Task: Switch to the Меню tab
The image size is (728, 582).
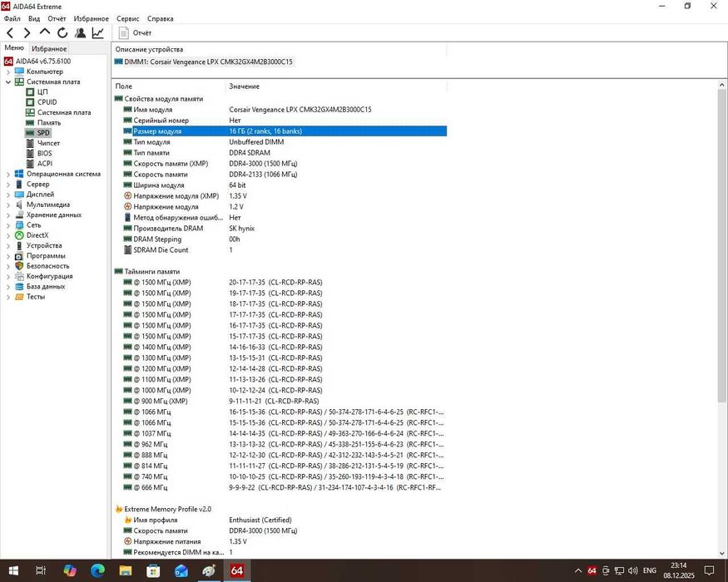Action: click(x=14, y=47)
